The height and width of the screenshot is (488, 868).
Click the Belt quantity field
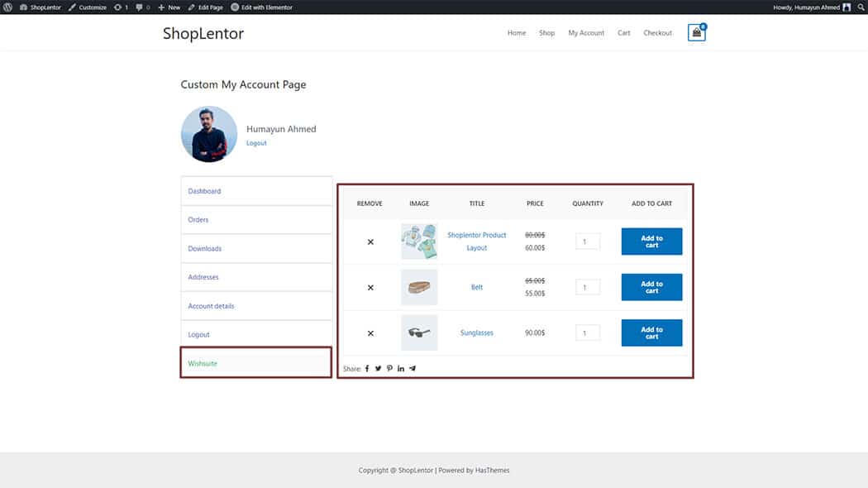(x=587, y=288)
